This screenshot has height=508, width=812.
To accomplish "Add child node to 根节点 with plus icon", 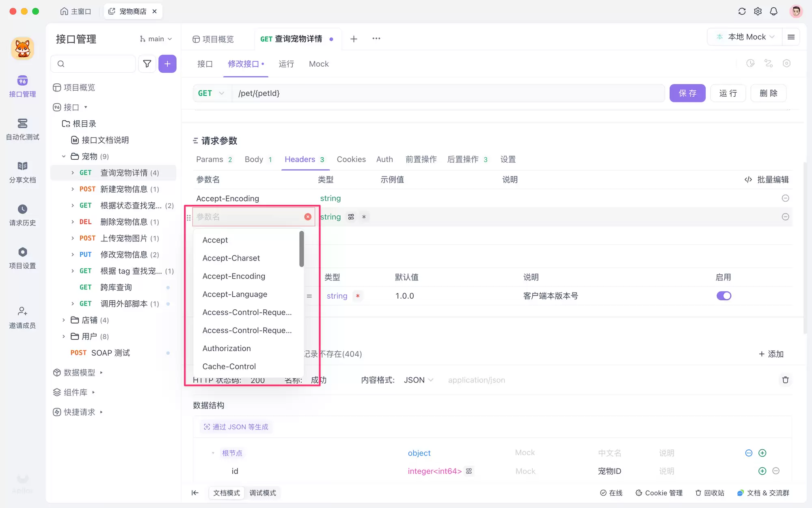I will (x=762, y=453).
